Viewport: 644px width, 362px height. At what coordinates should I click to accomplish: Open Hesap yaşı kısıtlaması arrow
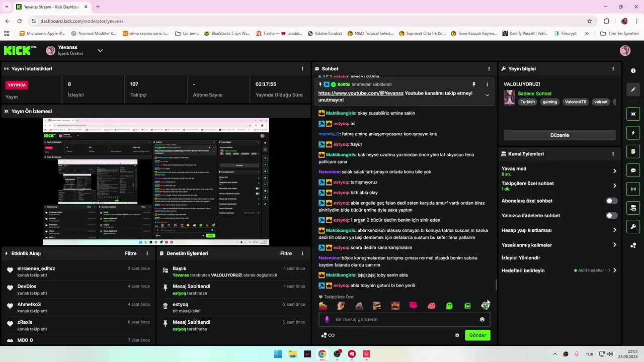[614, 230]
